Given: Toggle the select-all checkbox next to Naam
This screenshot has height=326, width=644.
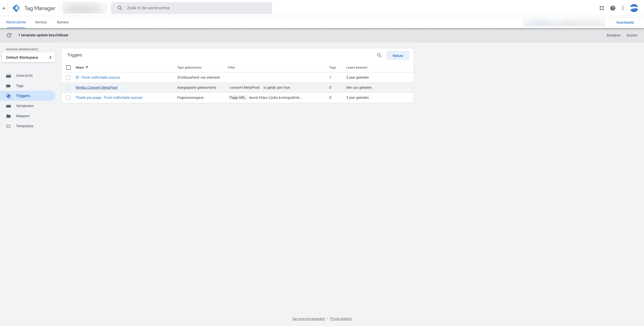Looking at the screenshot, I should click(68, 68).
